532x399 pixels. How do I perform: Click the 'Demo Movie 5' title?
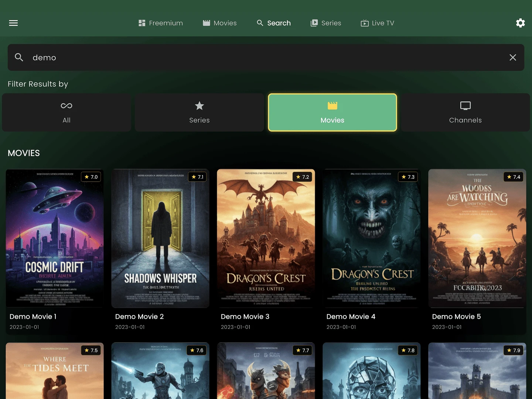[457, 317]
